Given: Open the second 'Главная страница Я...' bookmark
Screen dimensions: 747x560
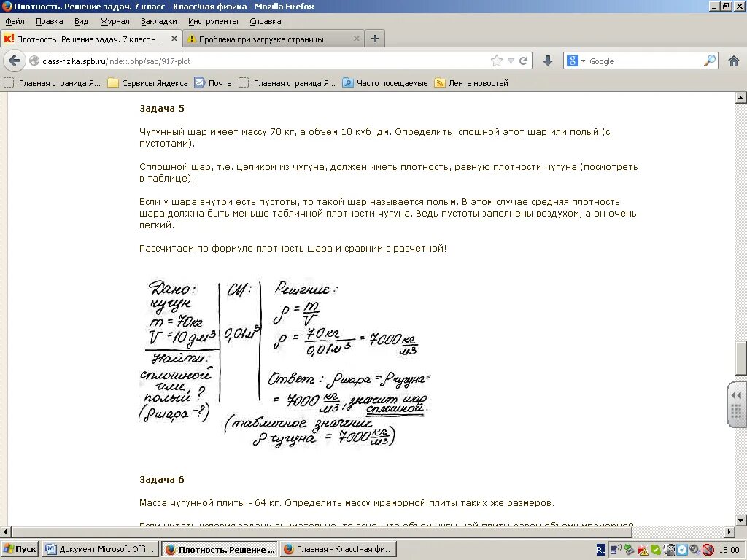Looking at the screenshot, I should tap(287, 83).
